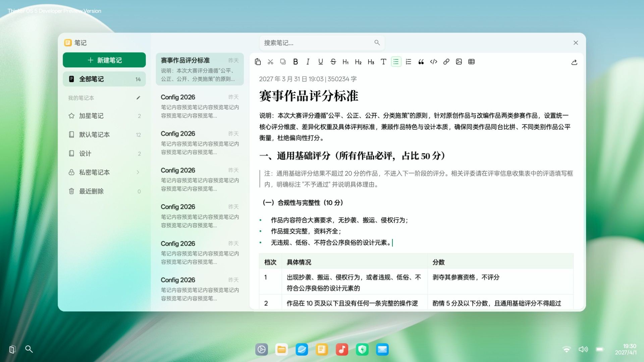
Task: Click the note title heading 赛事作品评分标准
Action: [x=309, y=96]
